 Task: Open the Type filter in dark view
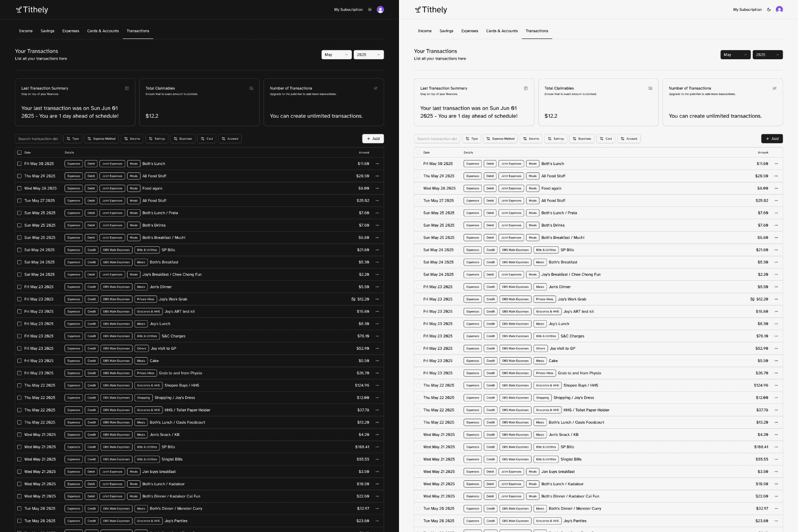pyautogui.click(x=73, y=139)
